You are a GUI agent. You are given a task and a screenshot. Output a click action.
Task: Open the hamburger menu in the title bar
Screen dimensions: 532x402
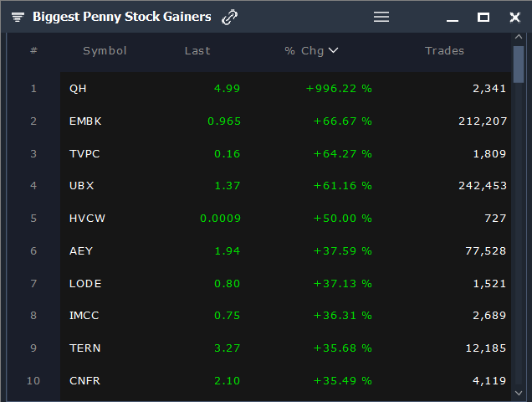tap(381, 17)
